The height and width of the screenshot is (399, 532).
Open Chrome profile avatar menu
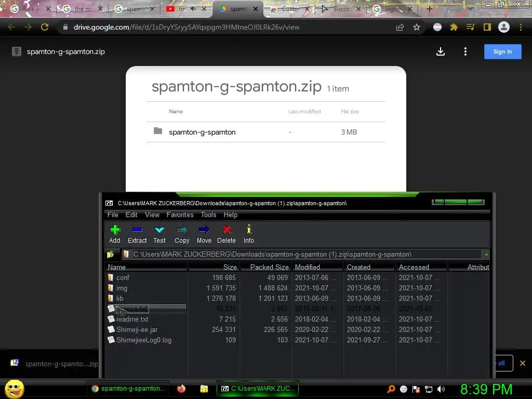[x=504, y=27]
